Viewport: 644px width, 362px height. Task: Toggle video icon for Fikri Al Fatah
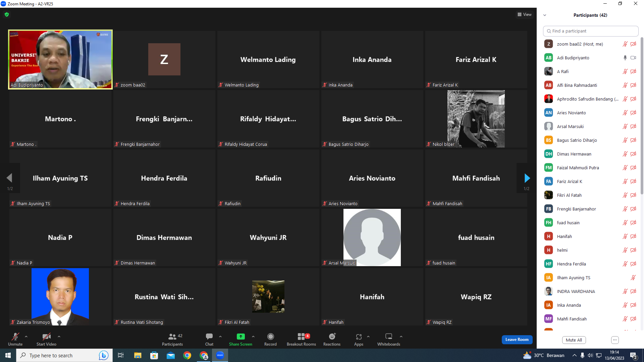click(x=633, y=195)
